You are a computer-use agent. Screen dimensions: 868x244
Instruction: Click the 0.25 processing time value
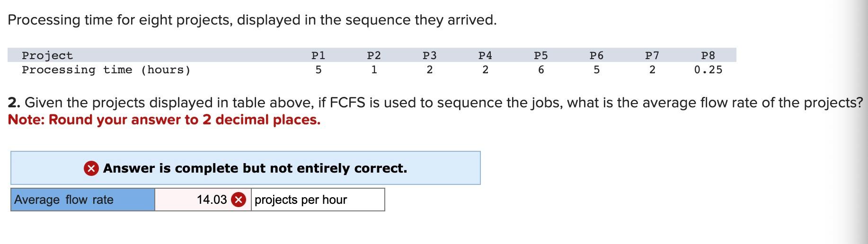click(x=709, y=70)
